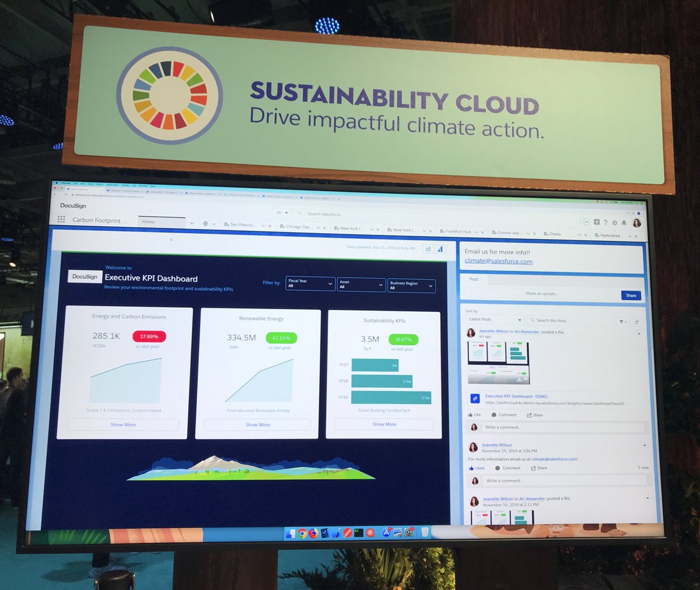Open the actions menu arrow on the 2:11 PM post

click(647, 498)
